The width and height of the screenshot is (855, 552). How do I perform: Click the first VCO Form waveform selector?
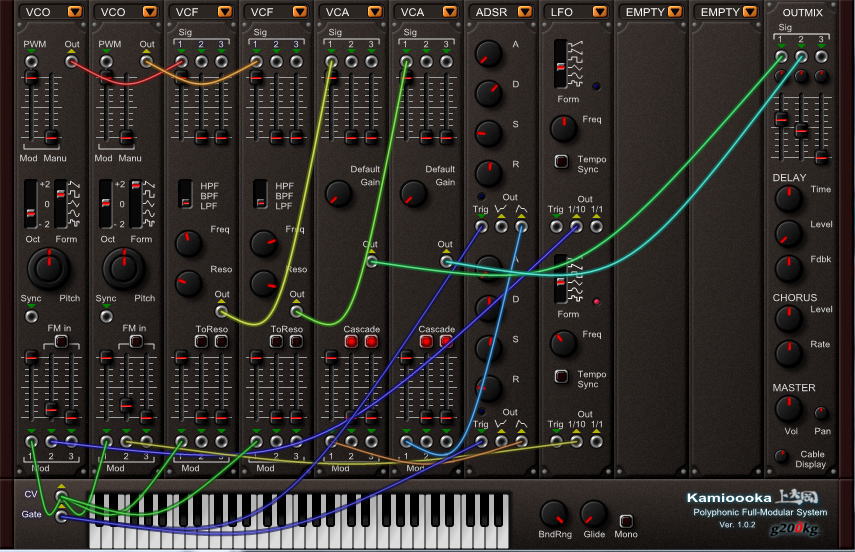point(61,203)
